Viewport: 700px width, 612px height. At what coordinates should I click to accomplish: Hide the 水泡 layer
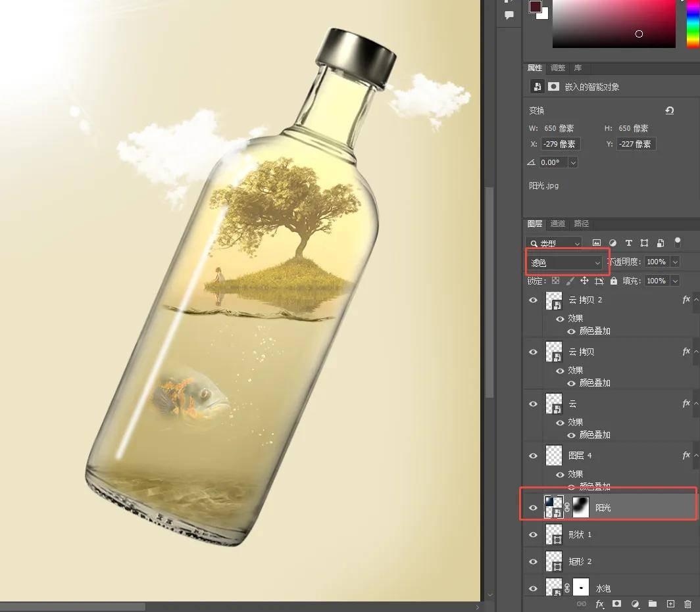533,587
